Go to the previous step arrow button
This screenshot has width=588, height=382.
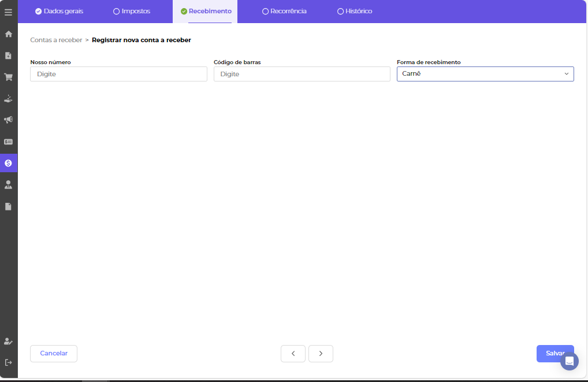point(293,354)
